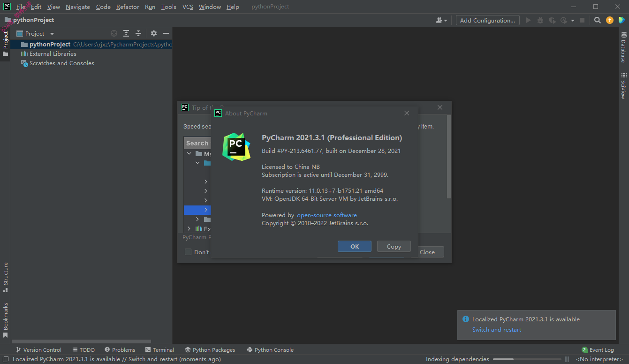Close Tip of the Day dialog with X

[440, 107]
